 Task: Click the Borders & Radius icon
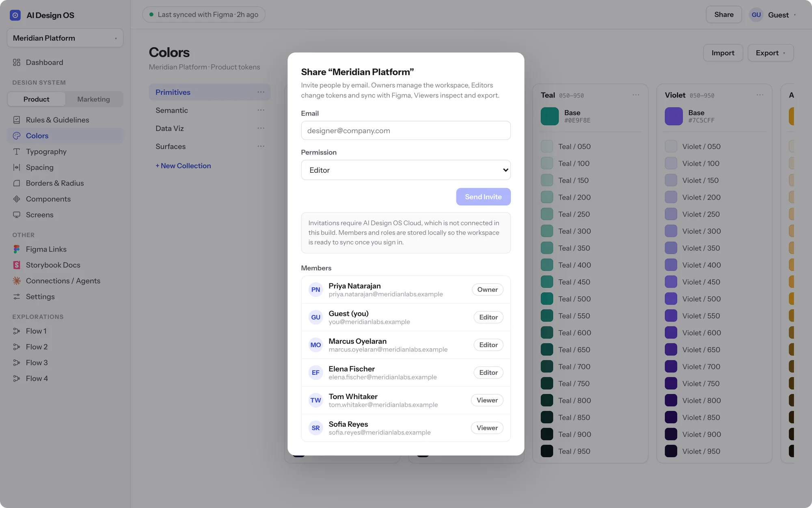pos(17,183)
